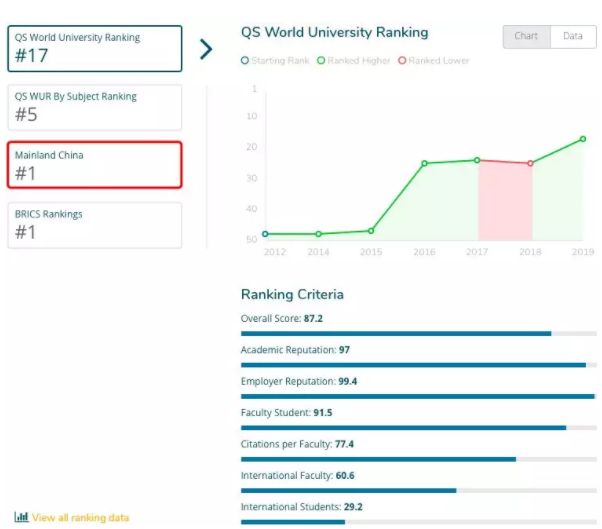
Task: Click the 30 y-axis rank label
Action: click(252, 179)
